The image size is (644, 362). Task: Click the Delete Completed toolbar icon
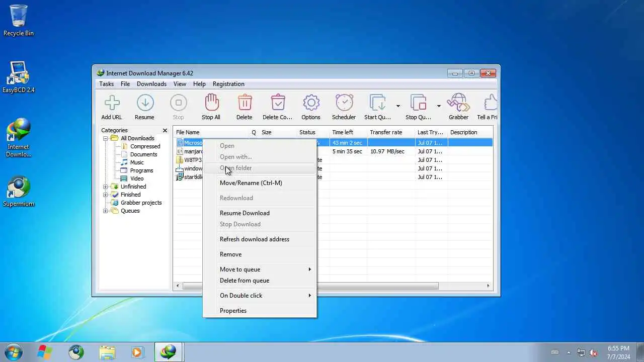(278, 103)
